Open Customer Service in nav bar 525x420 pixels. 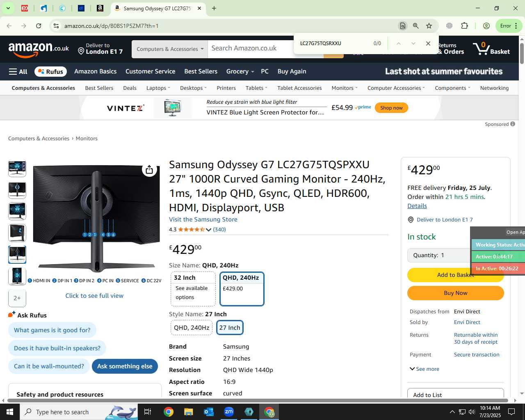150,71
